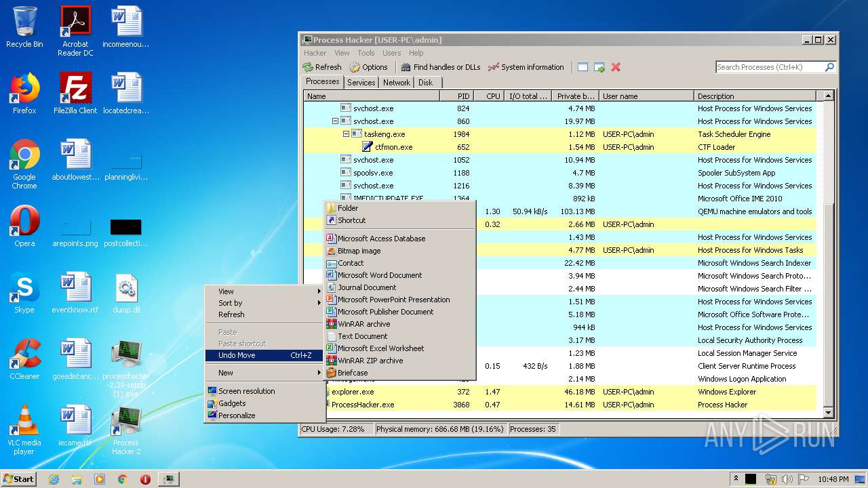Click the red X terminate toolbar icon
The width and height of the screenshot is (868, 488).
click(x=616, y=67)
